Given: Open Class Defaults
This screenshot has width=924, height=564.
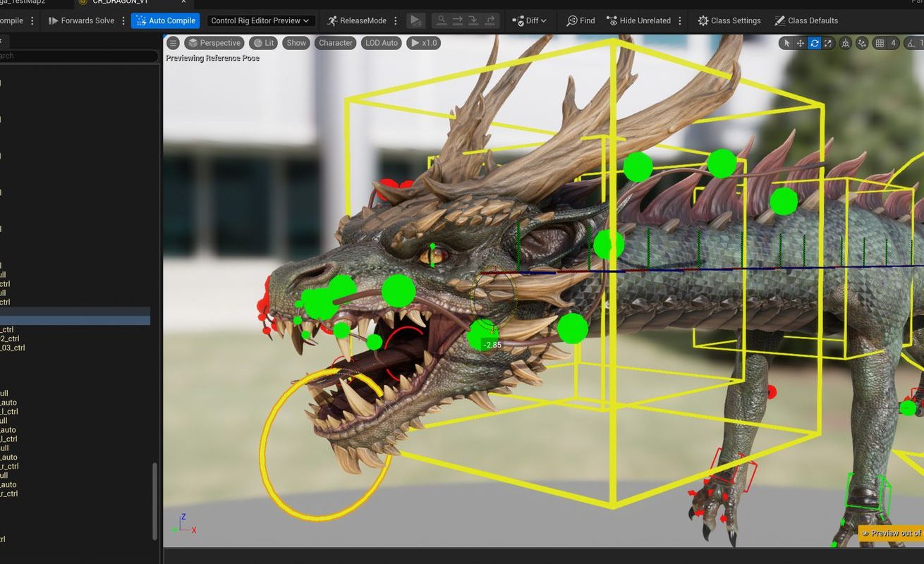Looking at the screenshot, I should click(806, 20).
